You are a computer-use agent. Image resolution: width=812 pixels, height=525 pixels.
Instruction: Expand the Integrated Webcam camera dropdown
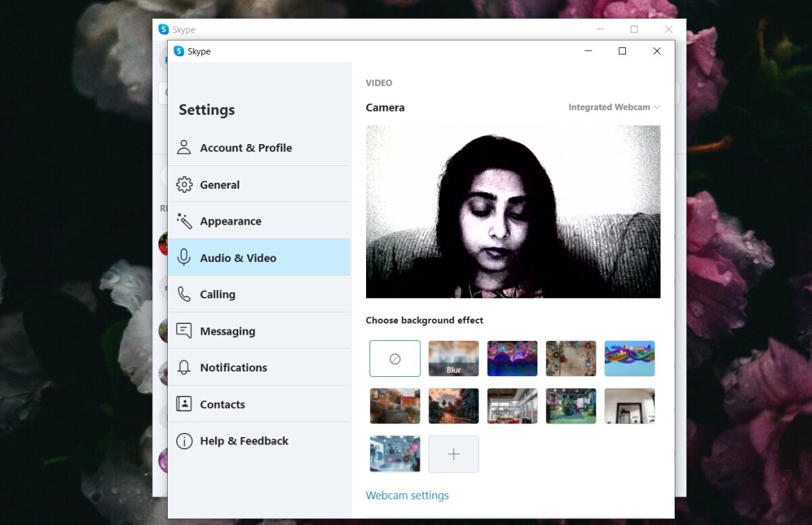tap(614, 108)
